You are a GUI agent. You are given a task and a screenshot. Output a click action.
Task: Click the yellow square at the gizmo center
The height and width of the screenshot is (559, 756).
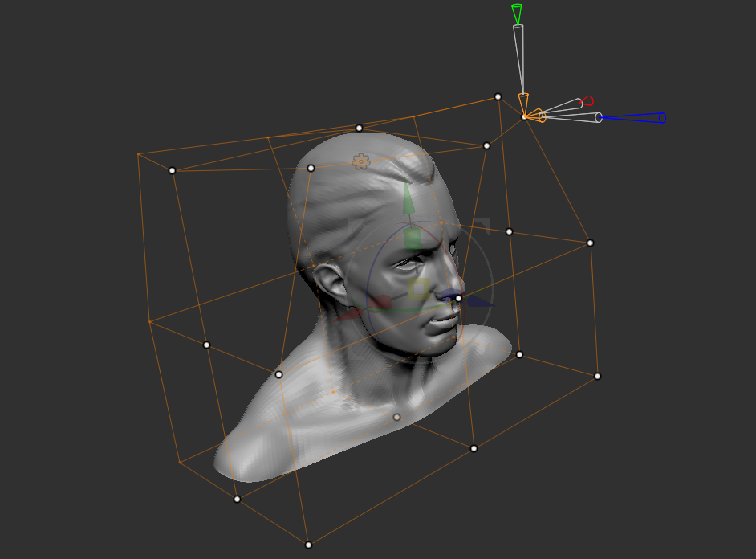click(x=418, y=289)
